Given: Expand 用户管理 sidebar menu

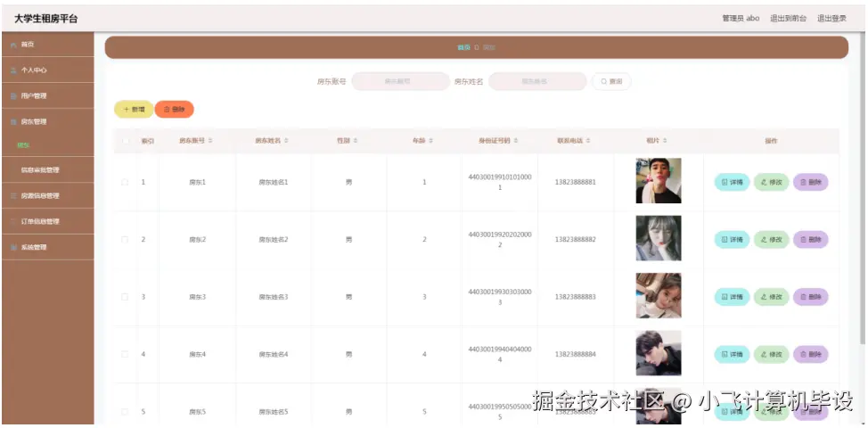Looking at the screenshot, I should [47, 95].
